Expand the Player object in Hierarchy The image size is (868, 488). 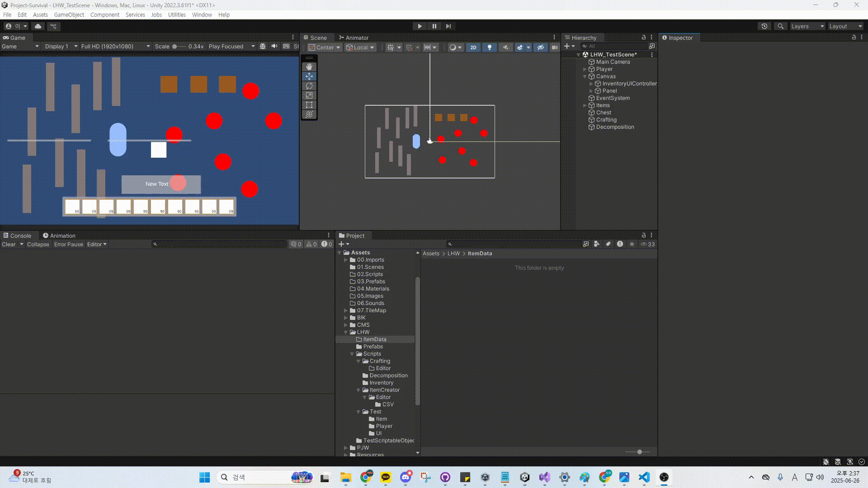pyautogui.click(x=585, y=69)
